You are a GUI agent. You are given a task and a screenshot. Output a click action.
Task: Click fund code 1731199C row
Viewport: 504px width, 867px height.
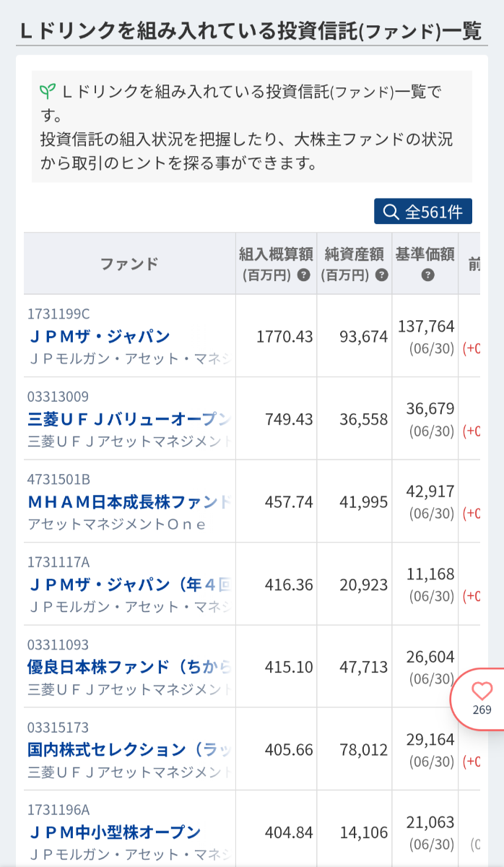tap(58, 314)
